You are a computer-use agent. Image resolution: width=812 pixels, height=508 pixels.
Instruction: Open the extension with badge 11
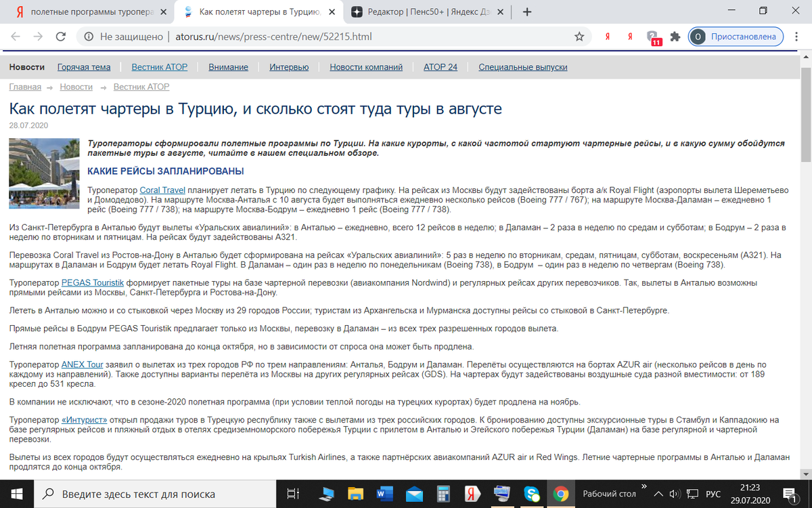[x=652, y=37]
